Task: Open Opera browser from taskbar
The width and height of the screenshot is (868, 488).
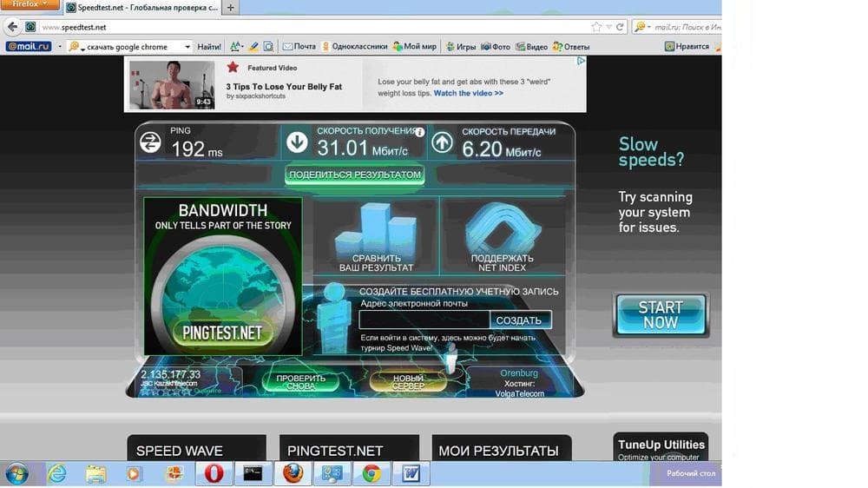Action: [214, 473]
